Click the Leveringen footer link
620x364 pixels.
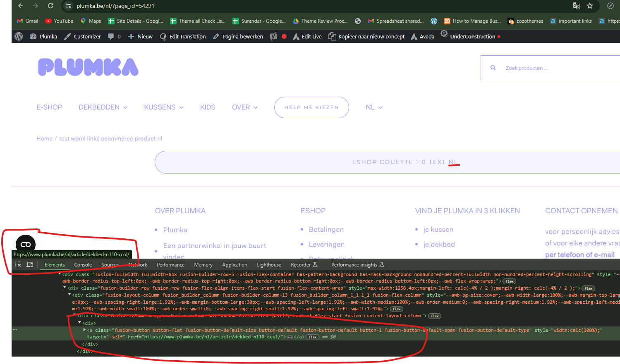click(x=327, y=244)
